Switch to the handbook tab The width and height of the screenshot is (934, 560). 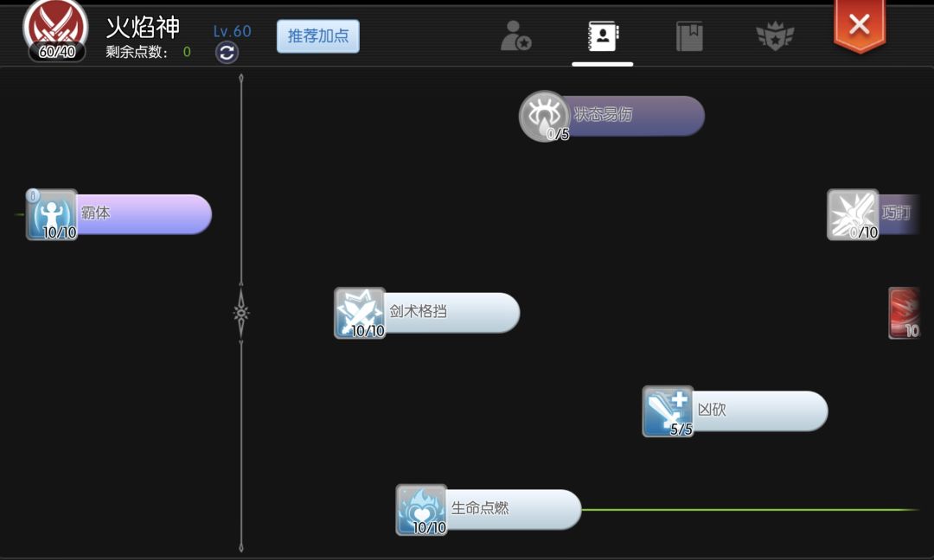[x=688, y=35]
